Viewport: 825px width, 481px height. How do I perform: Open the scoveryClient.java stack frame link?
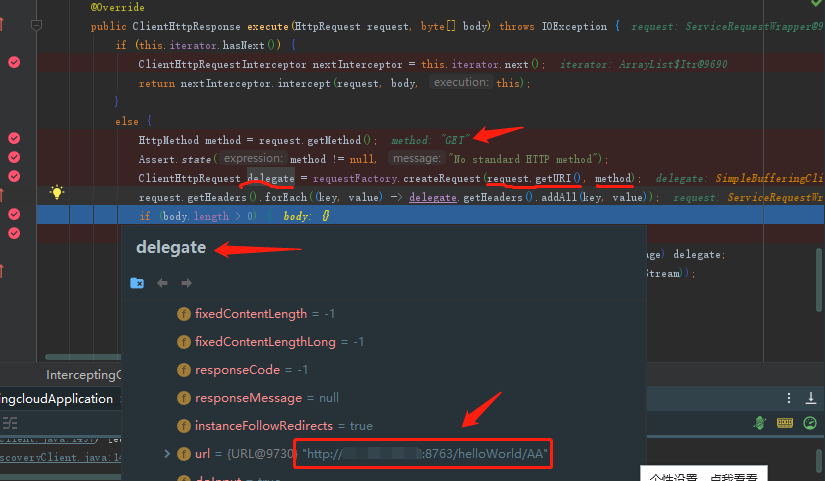(61, 457)
